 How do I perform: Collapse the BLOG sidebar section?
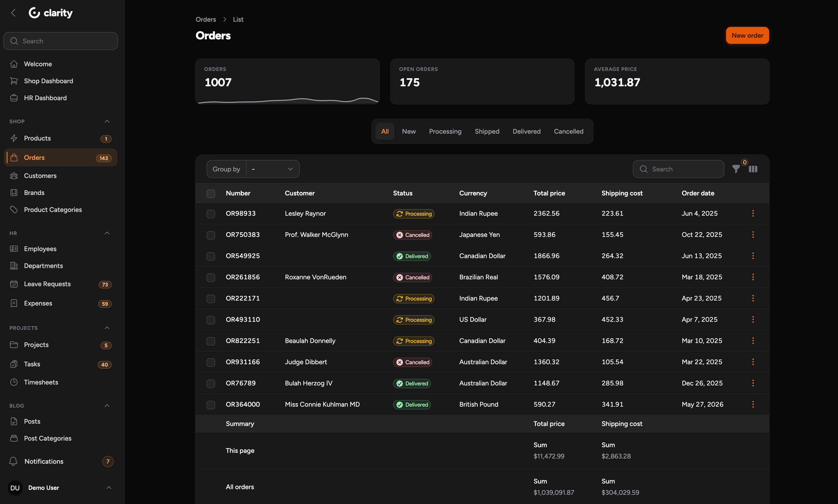tap(107, 405)
